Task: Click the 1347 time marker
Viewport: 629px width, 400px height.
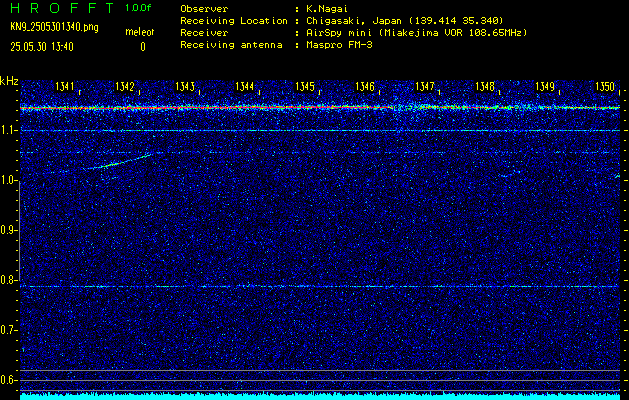Action: tap(425, 86)
